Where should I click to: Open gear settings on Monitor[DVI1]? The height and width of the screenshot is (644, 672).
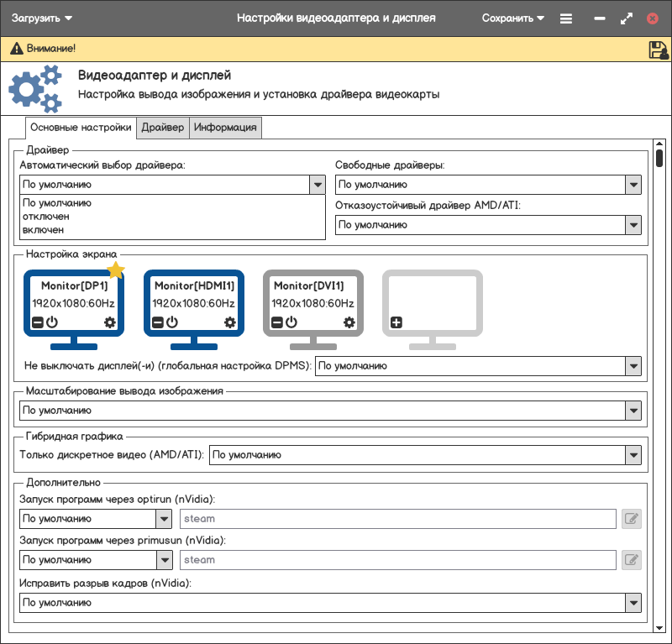coord(349,322)
